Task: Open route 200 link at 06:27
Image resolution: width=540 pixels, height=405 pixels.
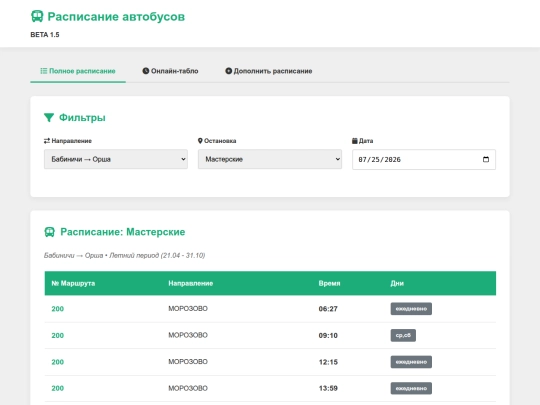Action: tap(58, 309)
